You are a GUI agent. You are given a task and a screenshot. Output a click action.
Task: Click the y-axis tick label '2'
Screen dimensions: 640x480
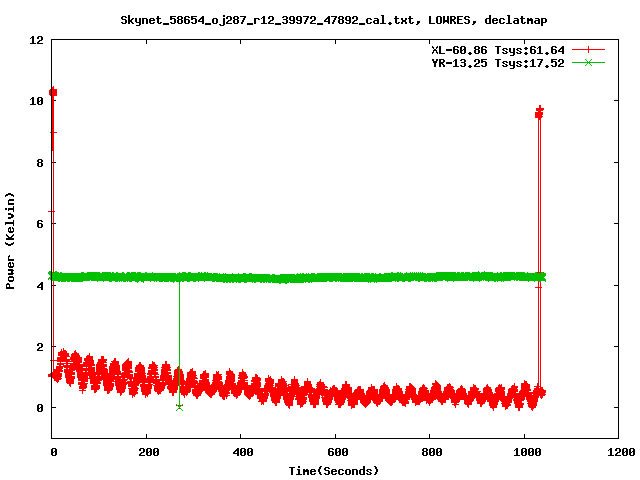[x=40, y=347]
